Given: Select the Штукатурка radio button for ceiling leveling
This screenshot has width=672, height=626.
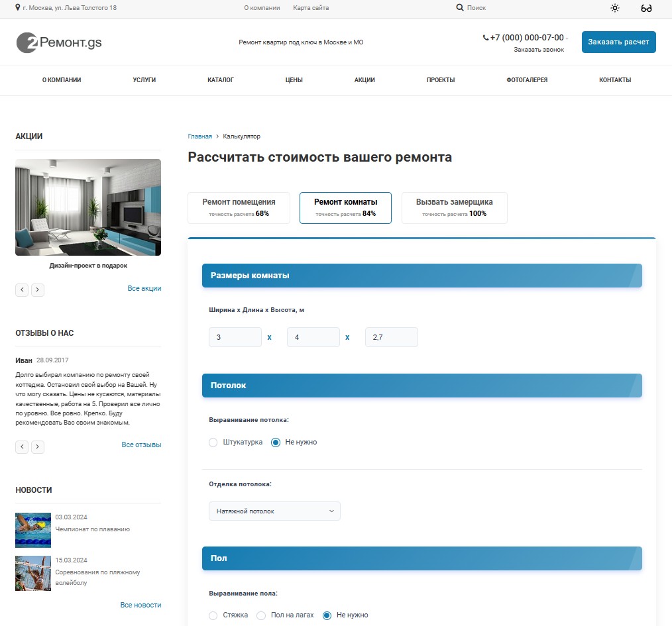Looking at the screenshot, I should click(x=213, y=443).
